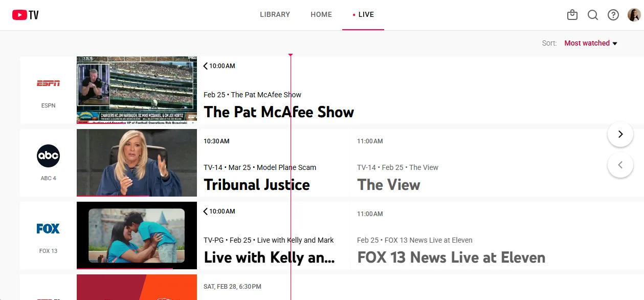Viewport: 644px width, 300px height.
Task: Switch to the Home tab
Action: [x=321, y=15]
